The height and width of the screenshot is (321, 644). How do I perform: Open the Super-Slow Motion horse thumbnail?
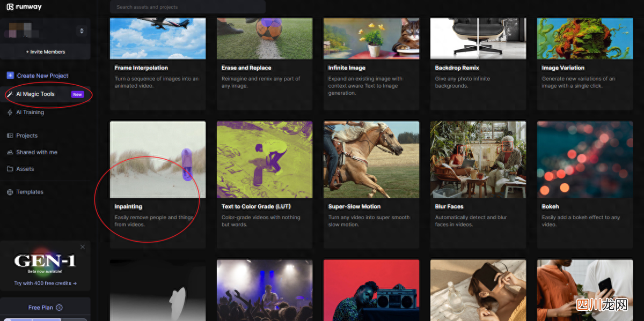click(371, 159)
